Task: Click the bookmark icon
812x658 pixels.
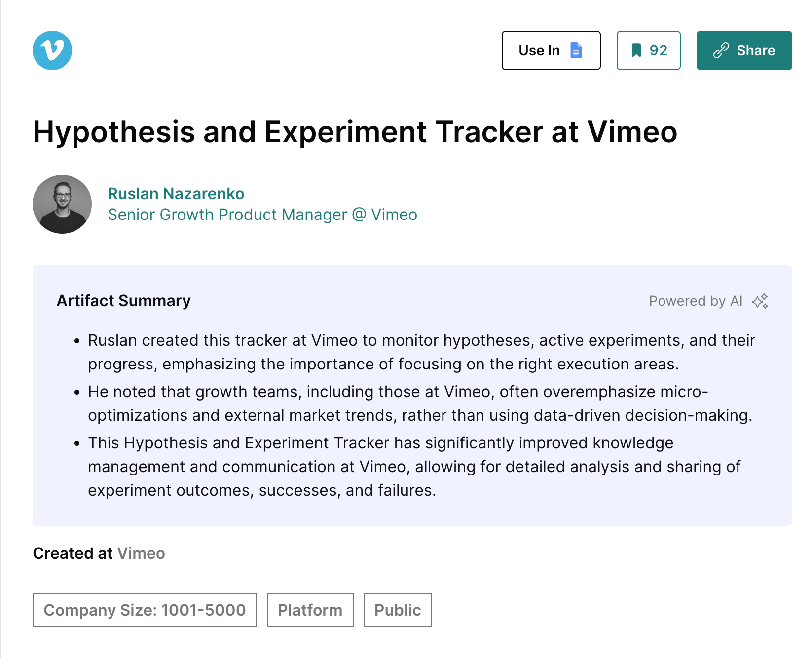Action: 636,50
